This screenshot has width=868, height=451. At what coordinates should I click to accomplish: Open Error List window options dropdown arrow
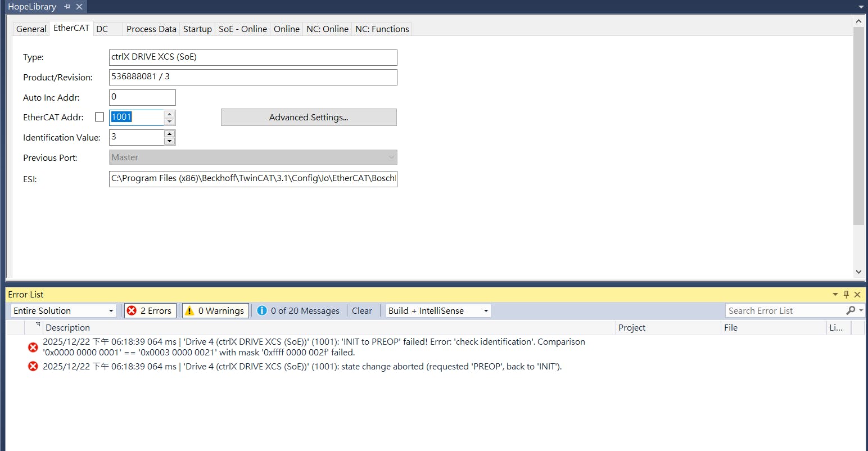tap(835, 294)
